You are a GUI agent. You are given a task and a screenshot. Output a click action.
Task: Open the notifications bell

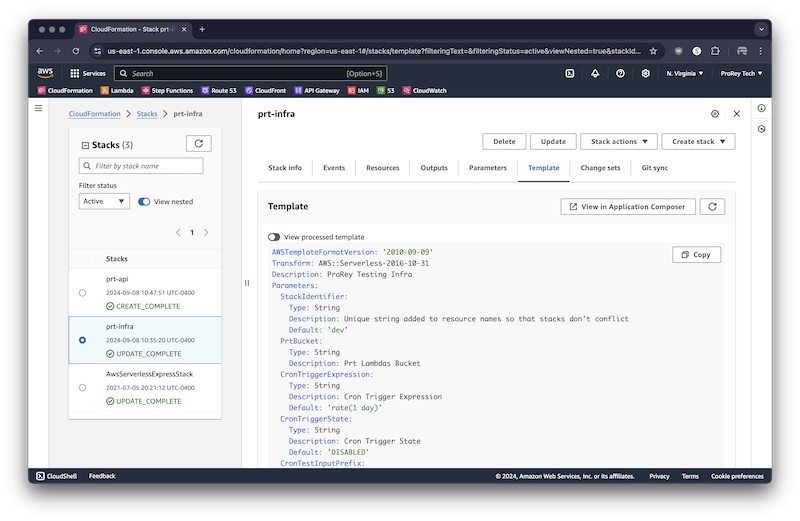pos(595,73)
